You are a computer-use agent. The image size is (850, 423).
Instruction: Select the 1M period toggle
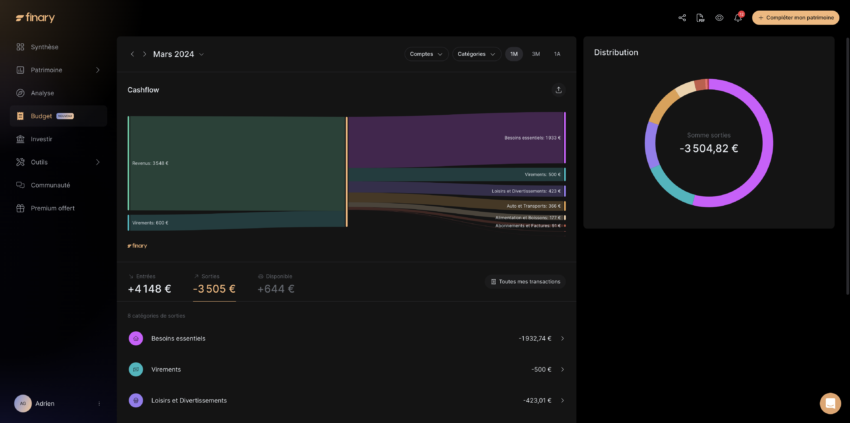point(514,54)
